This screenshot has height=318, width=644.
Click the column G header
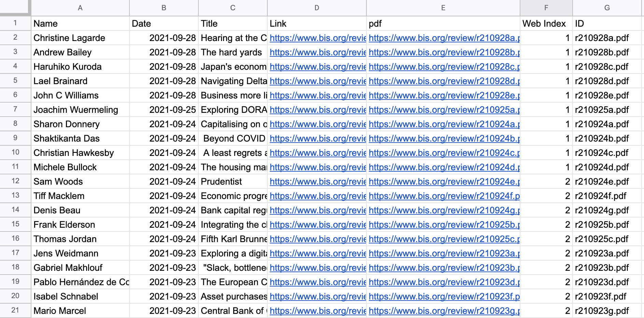coord(607,8)
